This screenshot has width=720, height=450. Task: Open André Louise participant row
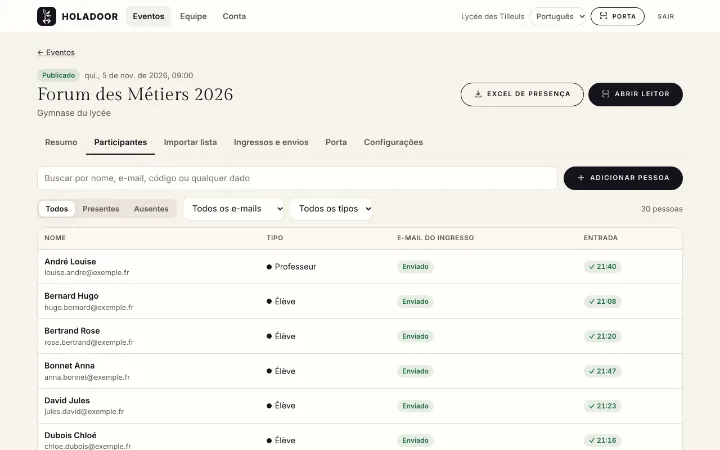tap(360, 267)
